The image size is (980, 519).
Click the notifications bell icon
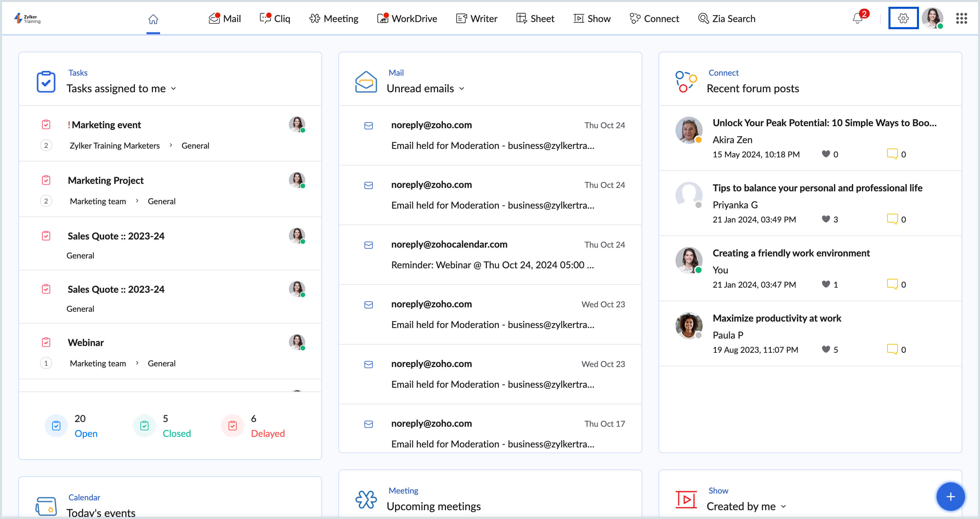pos(857,18)
